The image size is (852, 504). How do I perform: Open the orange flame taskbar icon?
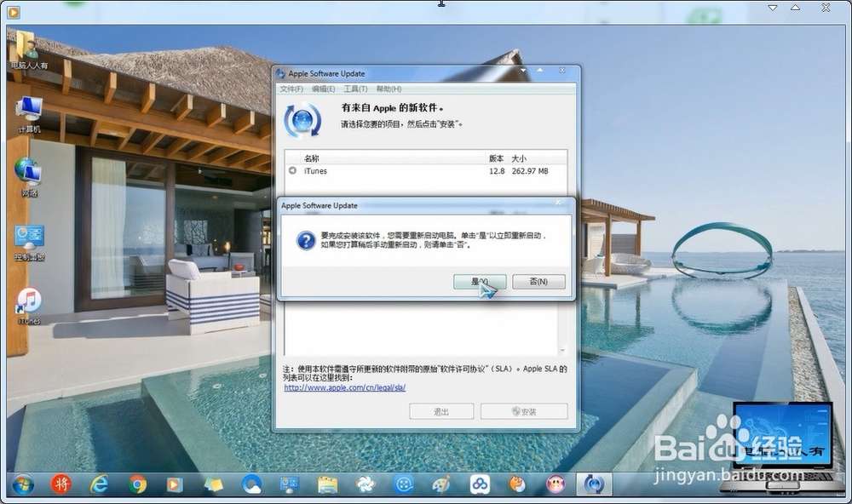tap(517, 484)
